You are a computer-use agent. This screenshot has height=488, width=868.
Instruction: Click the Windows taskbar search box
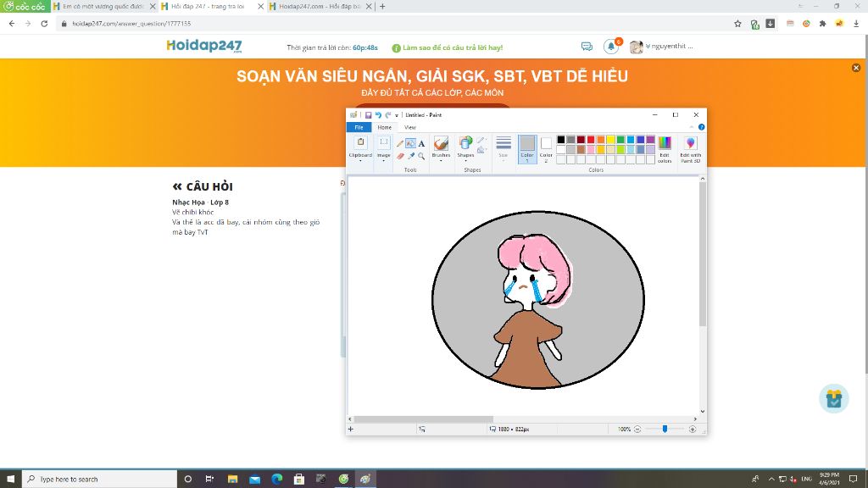pos(100,480)
